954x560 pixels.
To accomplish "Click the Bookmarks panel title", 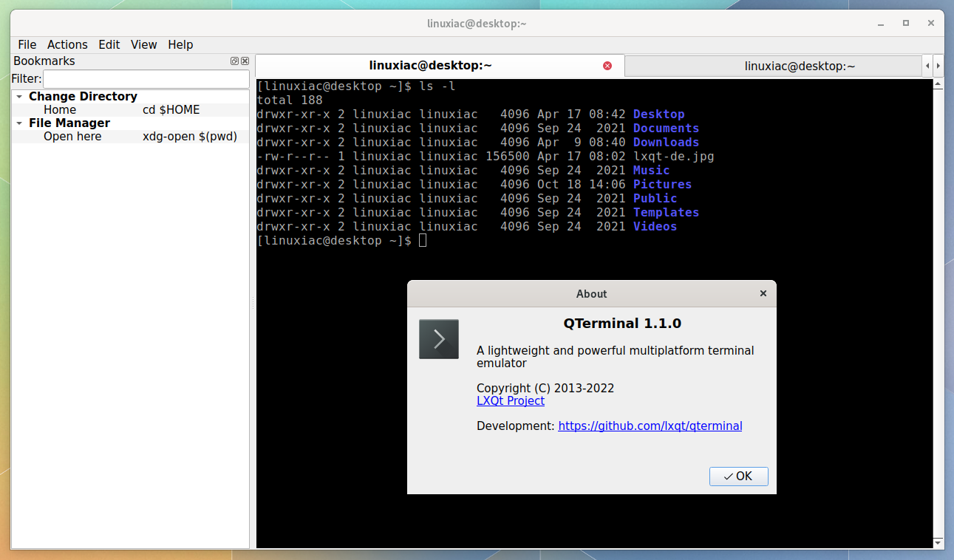I will coord(44,61).
